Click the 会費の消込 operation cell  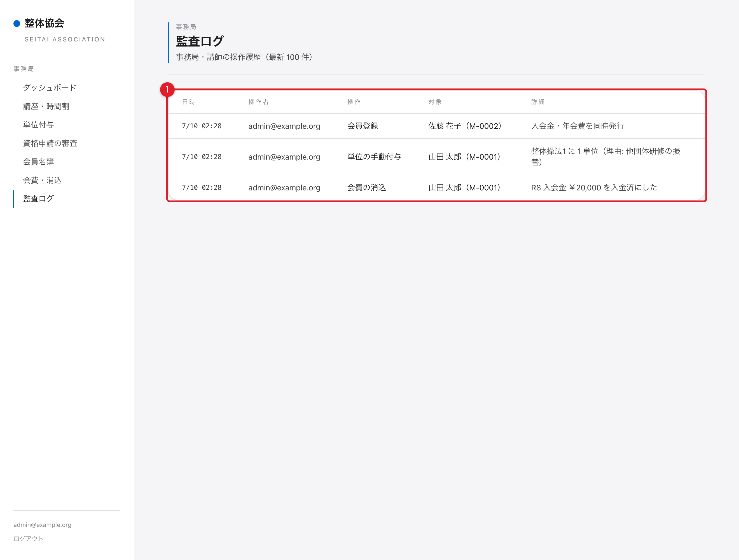pos(366,187)
